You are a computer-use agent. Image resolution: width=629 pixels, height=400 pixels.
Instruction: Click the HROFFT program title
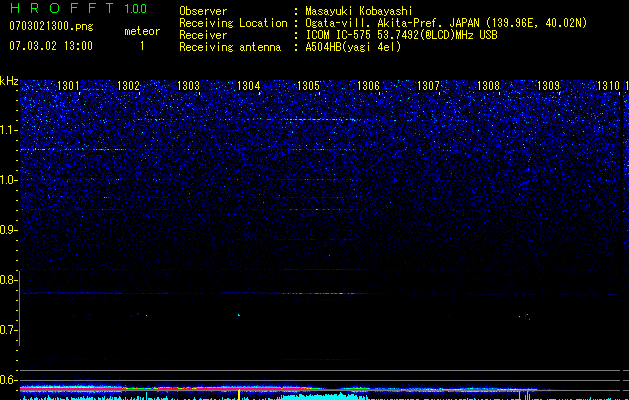tap(62, 8)
